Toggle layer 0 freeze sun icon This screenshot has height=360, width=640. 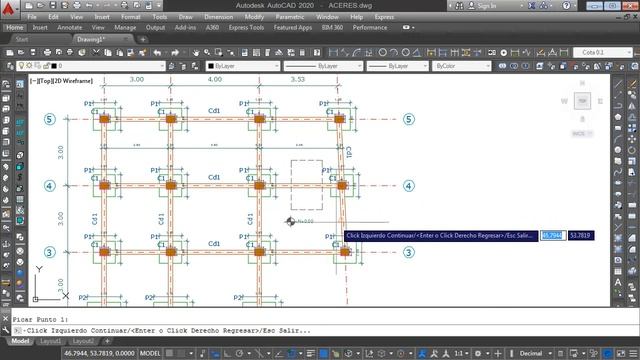(30, 66)
